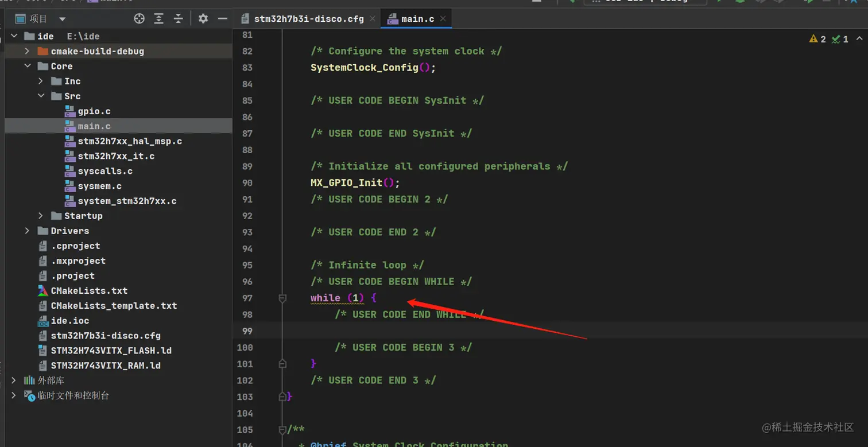Viewport: 868px width, 447px height.
Task: Expand 临时文件和控制台 node
Action: point(14,395)
